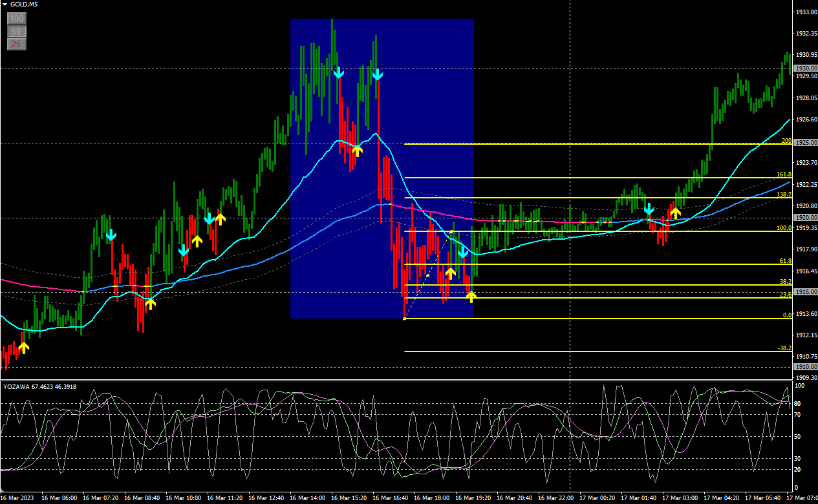This screenshot has width=818, height=504.
Task: Click the 38.2 Fibonacci level label
Action: pyautogui.click(x=786, y=282)
